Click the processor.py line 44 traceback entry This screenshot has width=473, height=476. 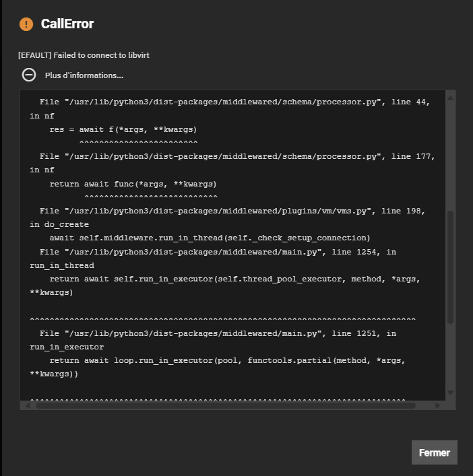[230, 108]
